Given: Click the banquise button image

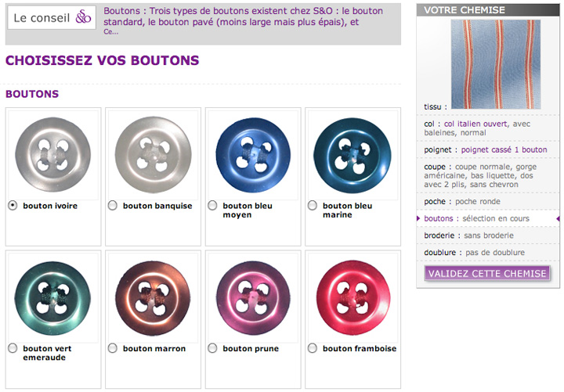Looking at the screenshot, I should [153, 155].
